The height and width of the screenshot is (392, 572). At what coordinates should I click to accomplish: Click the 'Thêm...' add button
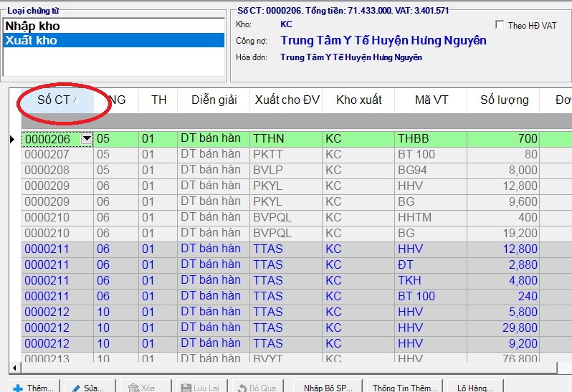[x=34, y=387]
